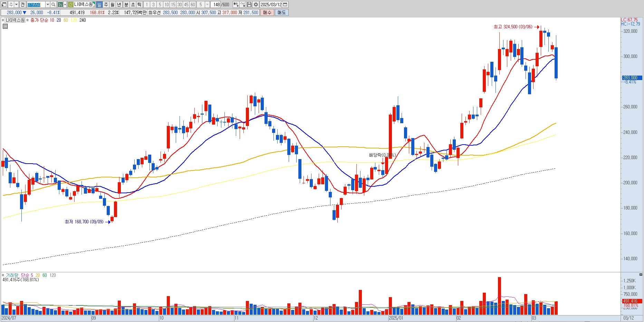Click the 최저 168,700 (09/09) low label

tap(84, 222)
